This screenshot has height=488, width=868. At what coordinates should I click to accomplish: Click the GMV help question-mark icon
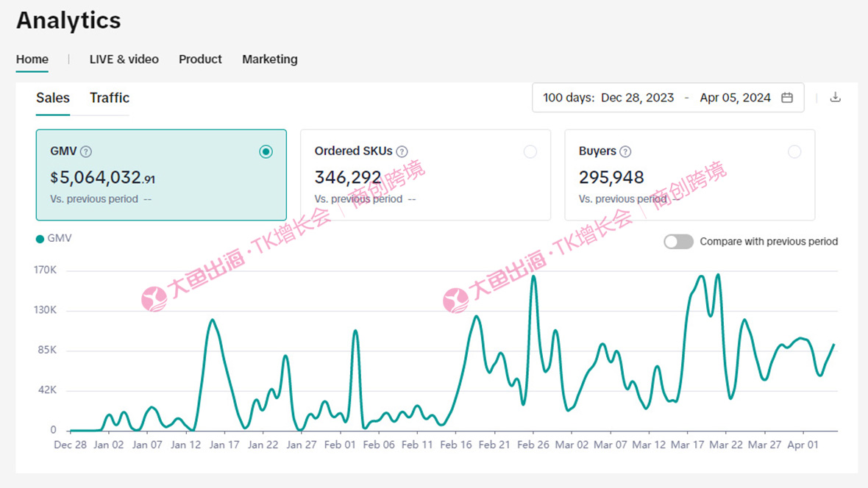pos(86,151)
